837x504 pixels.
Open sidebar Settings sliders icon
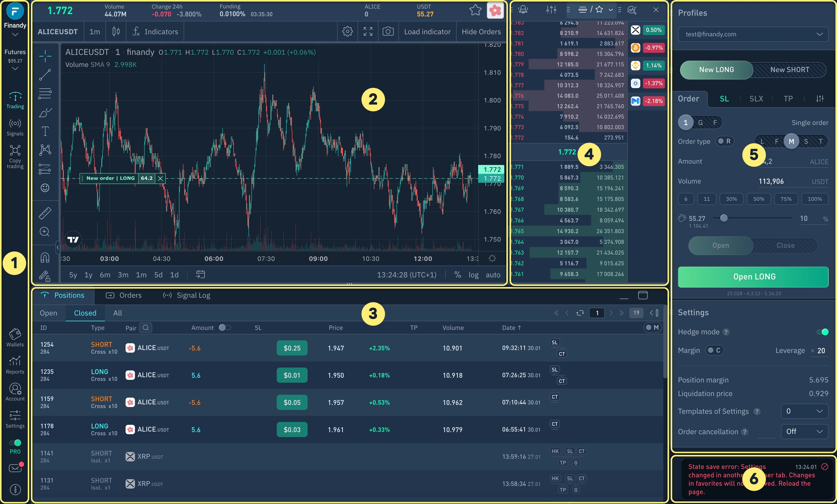[15, 419]
